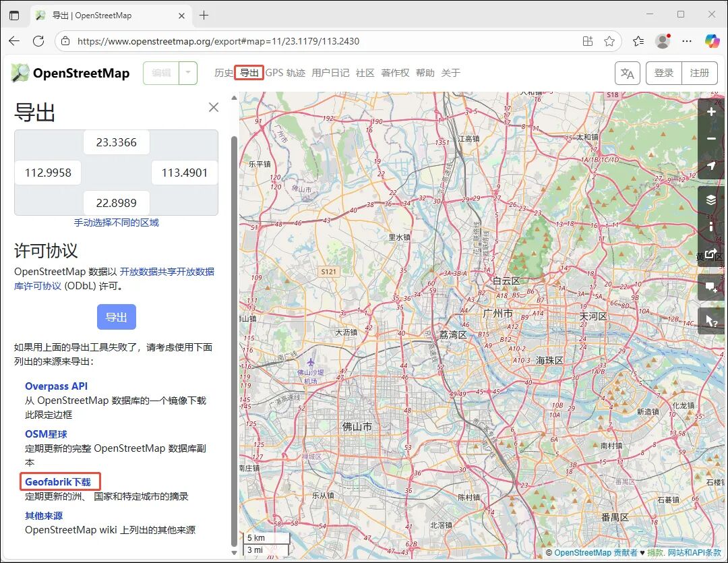
Task: Add a note to the map icon
Action: (x=711, y=287)
